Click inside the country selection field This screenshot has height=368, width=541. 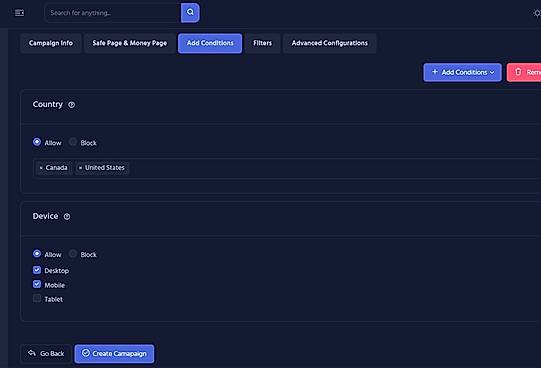pos(287,168)
